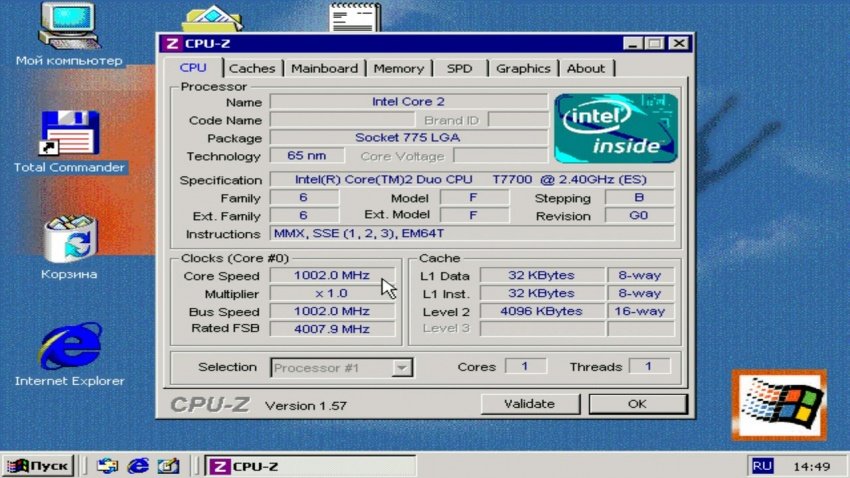Click the Intel inside logo

[616, 128]
